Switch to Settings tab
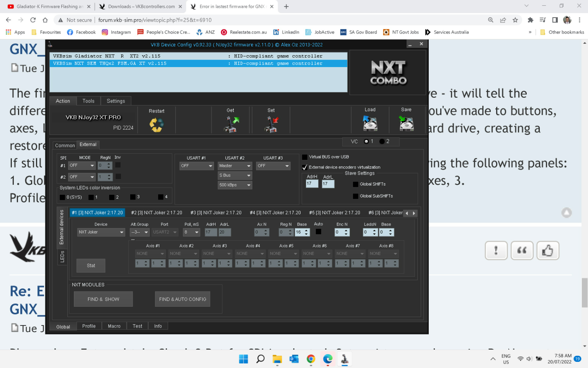The image size is (588, 368). click(x=116, y=101)
